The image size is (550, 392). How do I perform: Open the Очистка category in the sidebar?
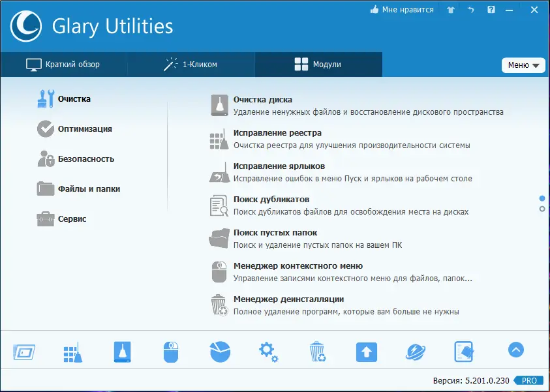[46, 98]
